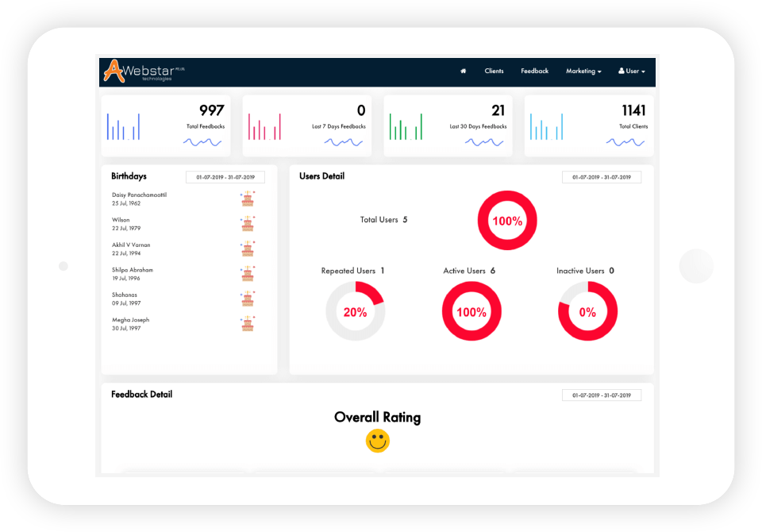Click the 100% Total Users donut chart
The height and width of the screenshot is (532, 762).
(507, 221)
